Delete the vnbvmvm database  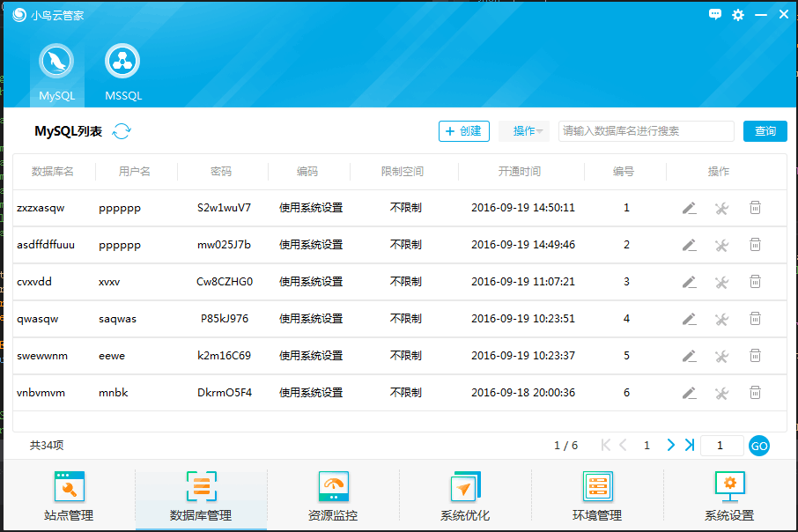755,393
